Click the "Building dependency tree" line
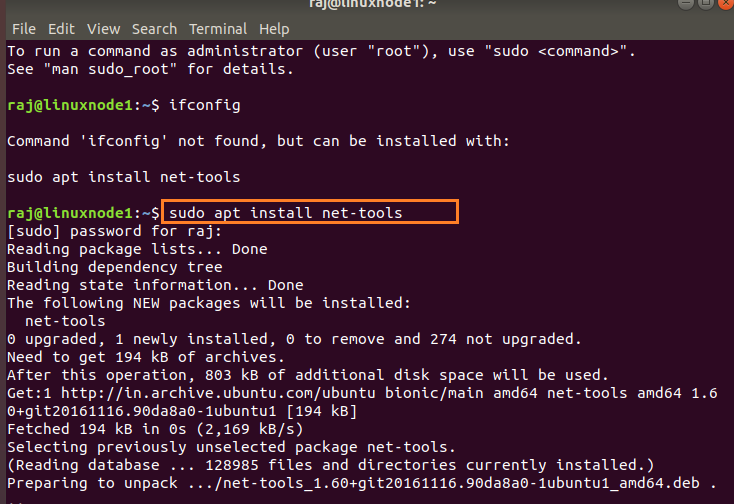This screenshot has height=504, width=734. [x=114, y=267]
